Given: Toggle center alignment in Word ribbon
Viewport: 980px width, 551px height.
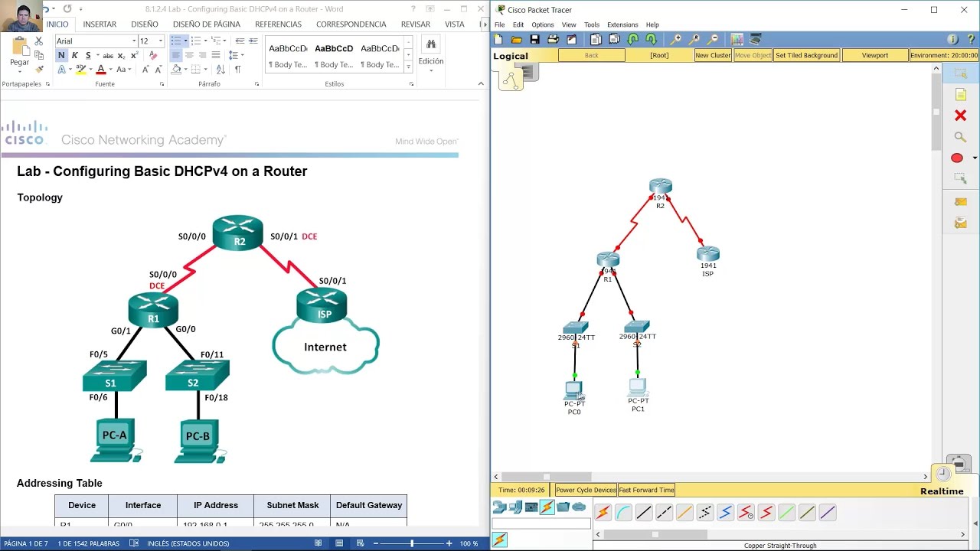Looking at the screenshot, I should [x=190, y=55].
